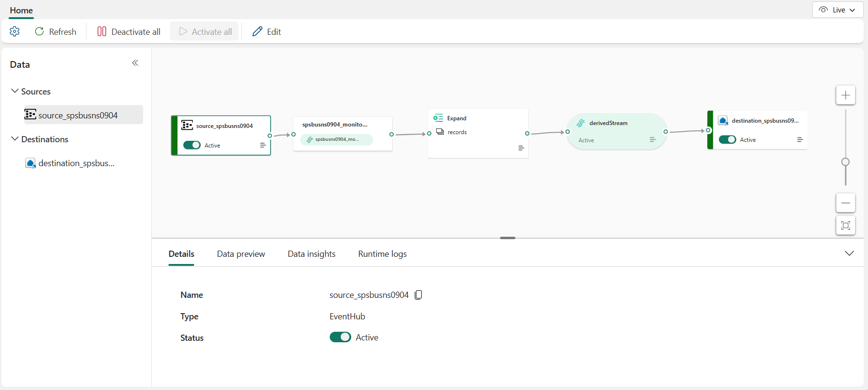Screen dimensions: 868x390
Task: Switch off the Status toggle in Details
Action: click(340, 337)
